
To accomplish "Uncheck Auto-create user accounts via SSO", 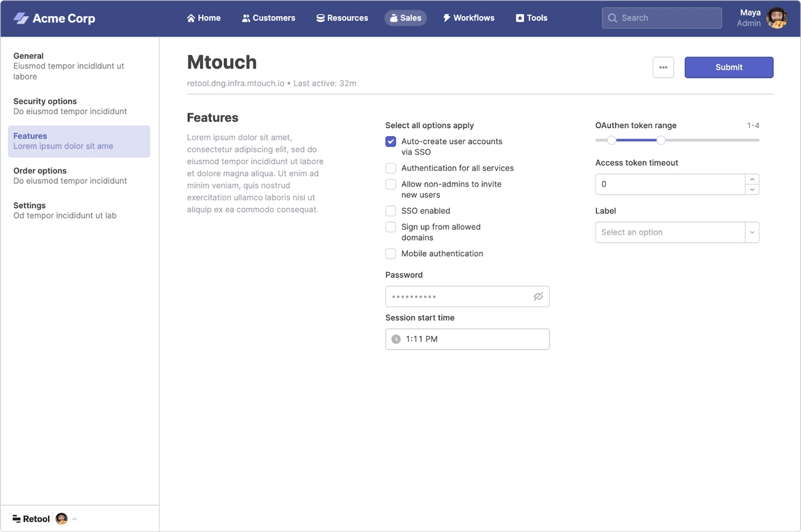I will tap(390, 141).
